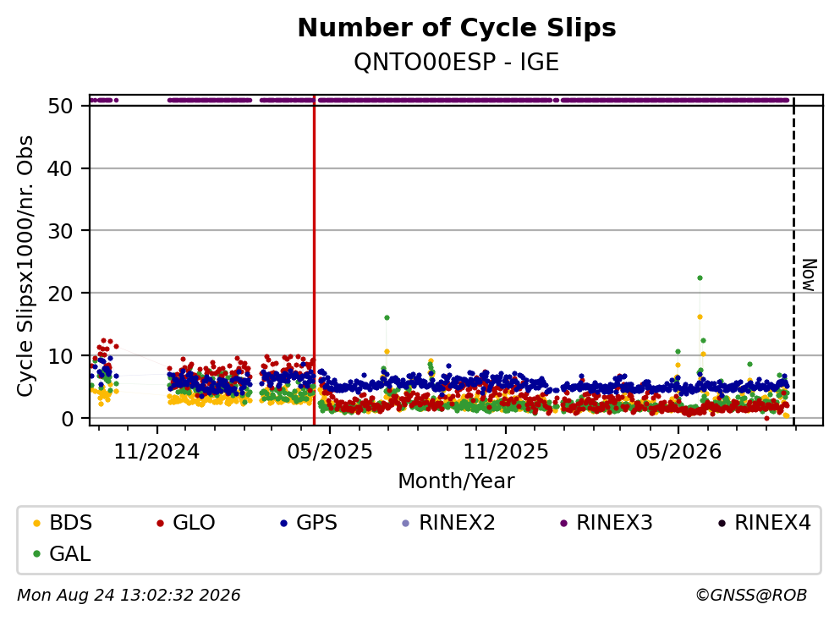The width and height of the screenshot is (840, 621).
Task: Click the 11/2024 x-axis label
Action: click(x=156, y=452)
